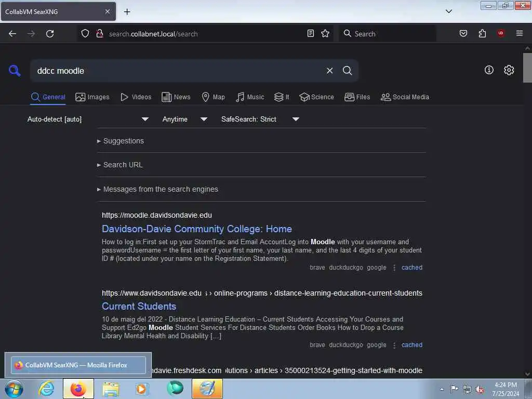Show site security lock info
Screen dimensions: 532x399
(99, 34)
